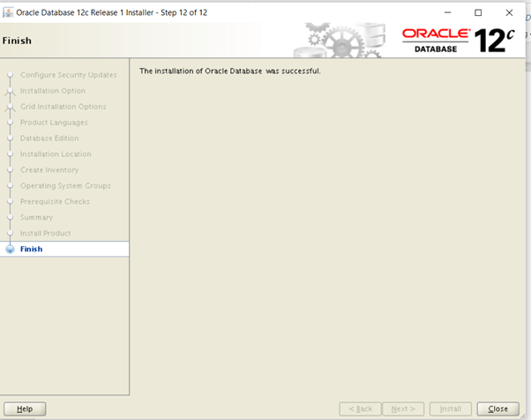Select the Prerequisite Checks step
Viewport: 531px width, 420px height.
coord(55,202)
